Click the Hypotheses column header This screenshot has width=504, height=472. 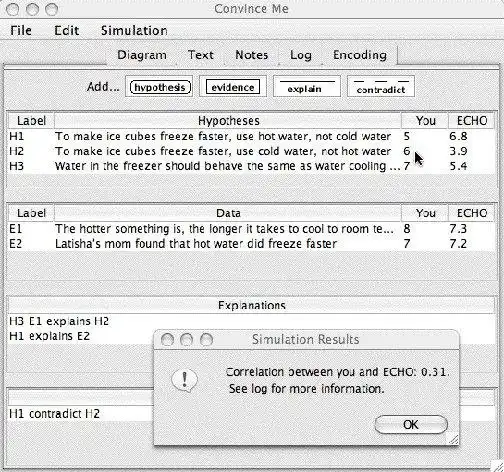click(228, 121)
